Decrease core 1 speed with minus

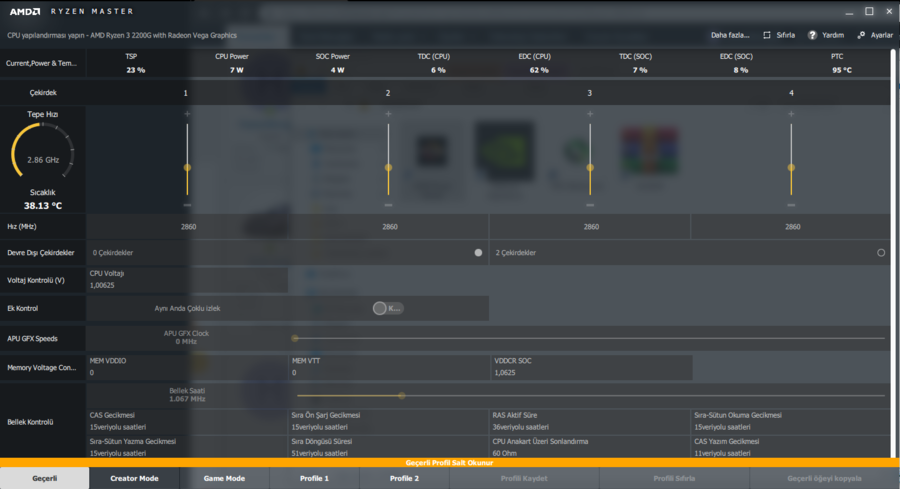[x=187, y=205]
